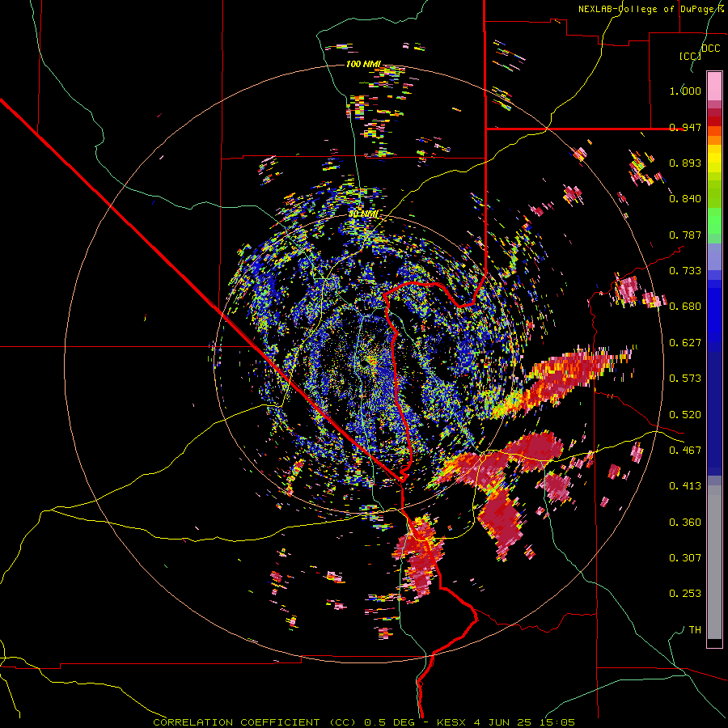
Task: Select the 0.627 scale value
Action: click(x=685, y=343)
